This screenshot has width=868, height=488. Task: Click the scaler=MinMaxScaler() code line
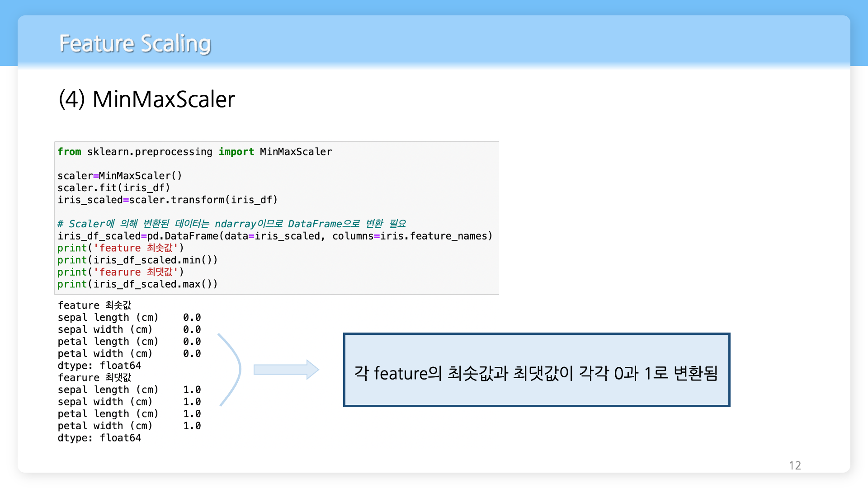tap(120, 176)
